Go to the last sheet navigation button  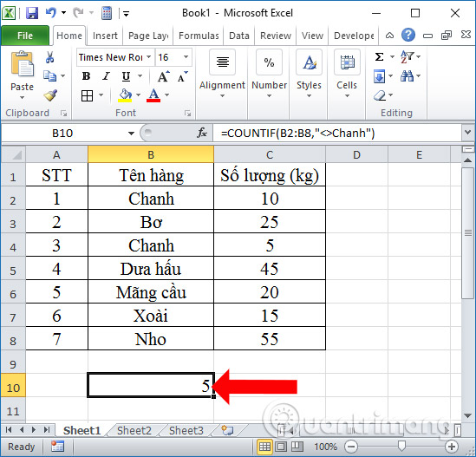pos(46,429)
